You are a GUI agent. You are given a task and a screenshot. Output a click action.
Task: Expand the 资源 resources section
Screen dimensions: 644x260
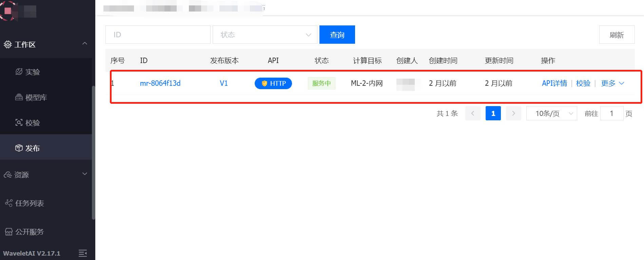pos(85,174)
